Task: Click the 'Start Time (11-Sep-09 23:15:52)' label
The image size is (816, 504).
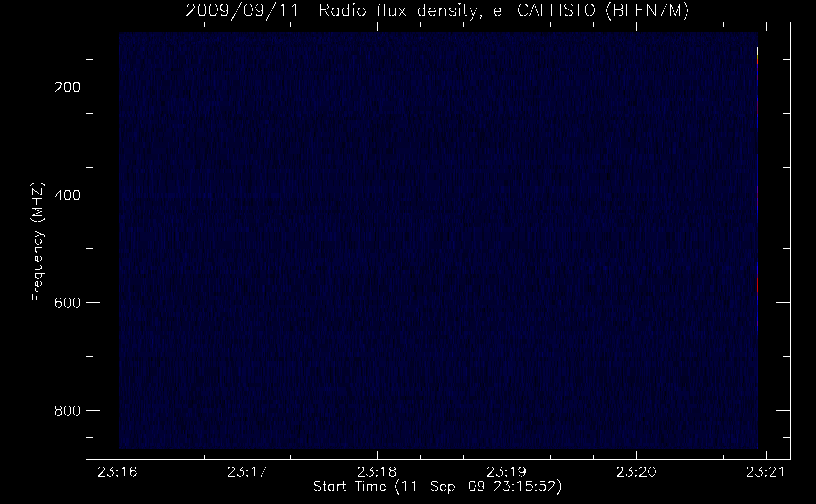Action: [437, 487]
